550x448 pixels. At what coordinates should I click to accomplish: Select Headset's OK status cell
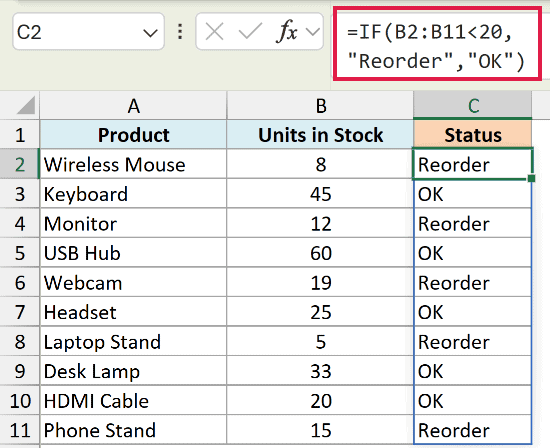(x=473, y=312)
